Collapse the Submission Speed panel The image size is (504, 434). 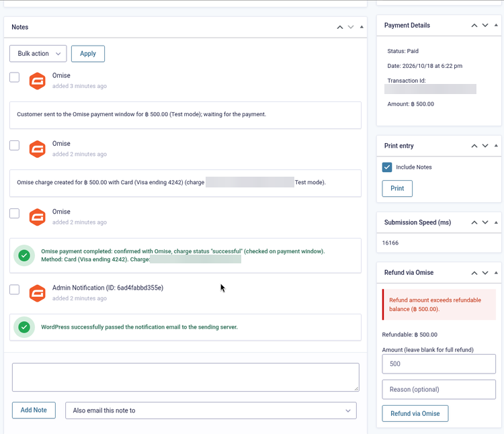coord(496,222)
